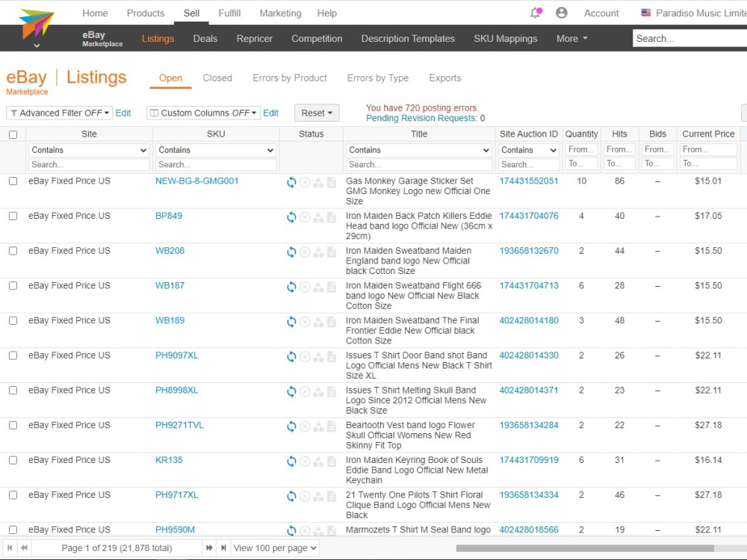Expand the More menu in navbar
The height and width of the screenshot is (560, 747).
pos(571,39)
